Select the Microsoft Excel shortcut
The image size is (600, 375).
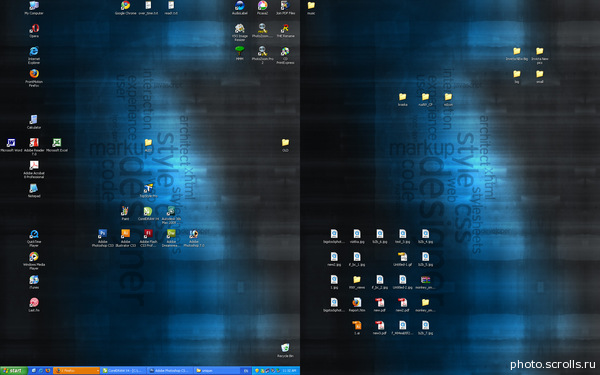[x=57, y=145]
